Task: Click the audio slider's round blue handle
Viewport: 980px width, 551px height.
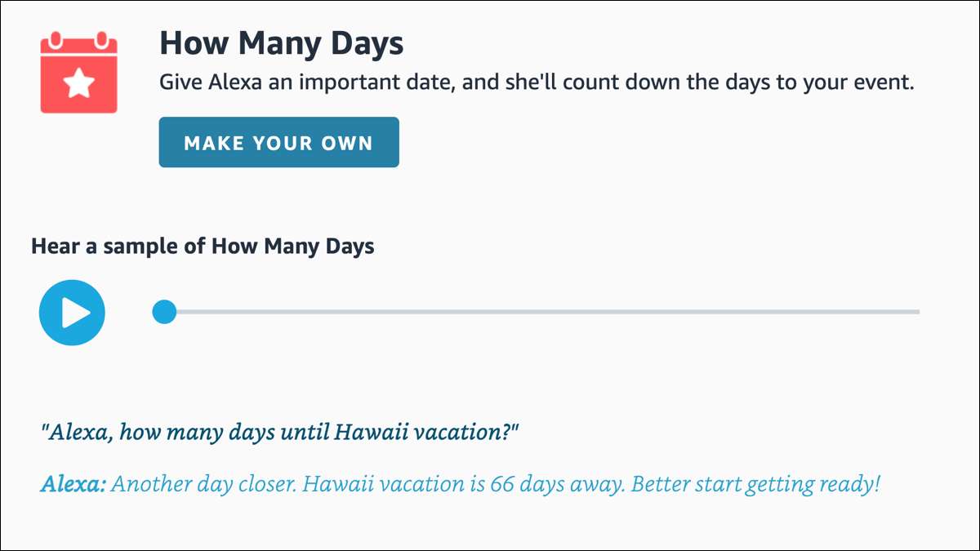Action: coord(165,311)
